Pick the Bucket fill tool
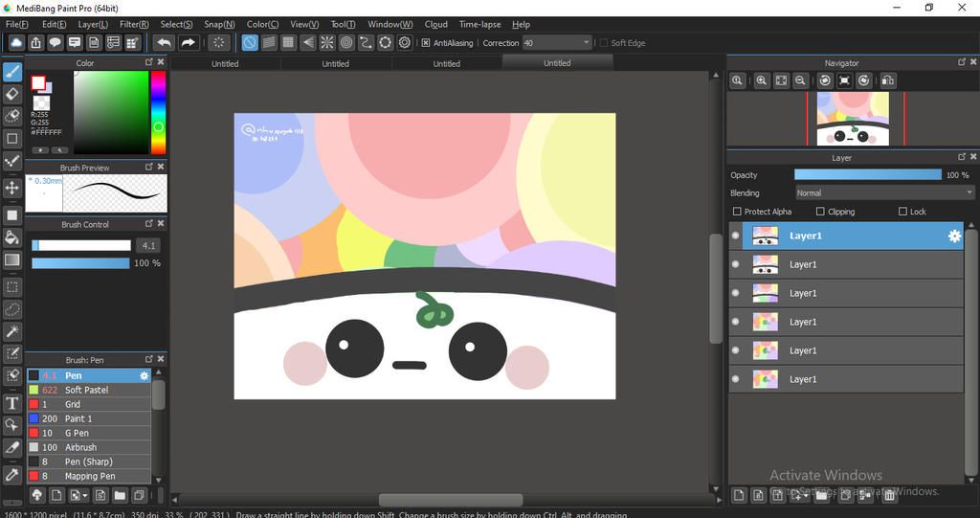This screenshot has width=980, height=518. (x=12, y=236)
